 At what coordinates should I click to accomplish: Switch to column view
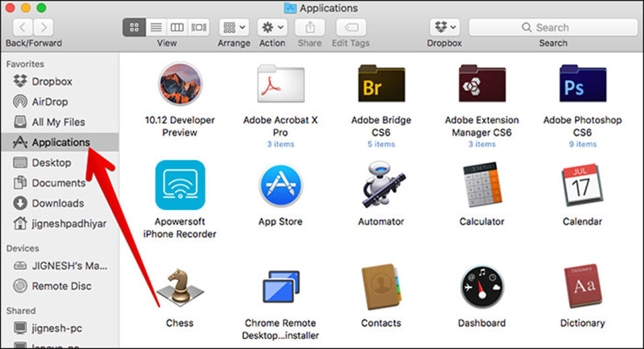point(177,28)
